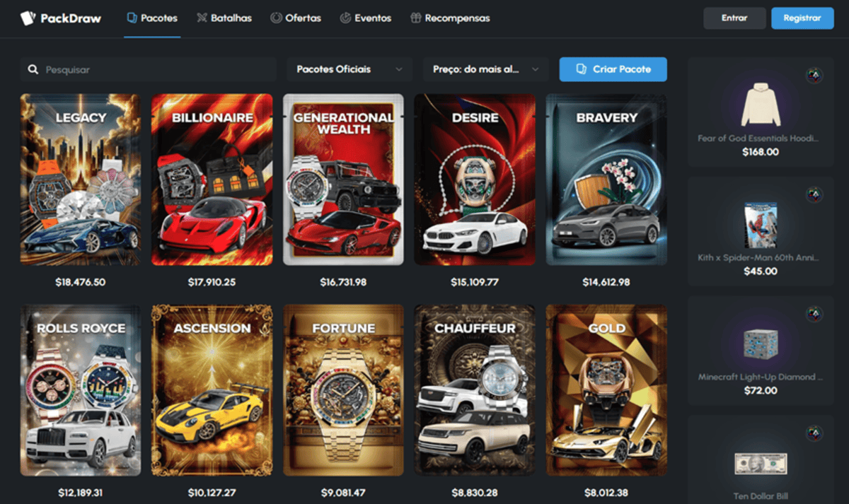Select the Generational Wealth pack card
The height and width of the screenshot is (504, 849).
pyautogui.click(x=343, y=180)
